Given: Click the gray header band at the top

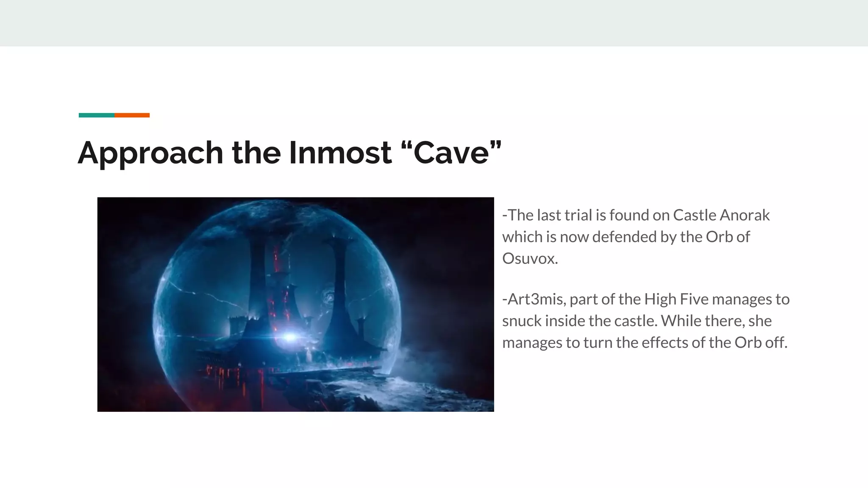Looking at the screenshot, I should [434, 23].
